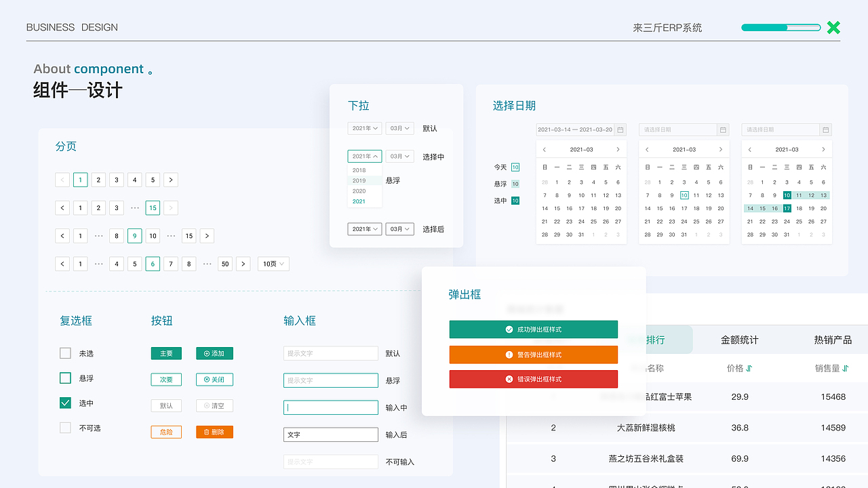This screenshot has height=488, width=868.
Task: Click the date range field 2021-03-14 — 2021-03-20
Action: (581, 129)
